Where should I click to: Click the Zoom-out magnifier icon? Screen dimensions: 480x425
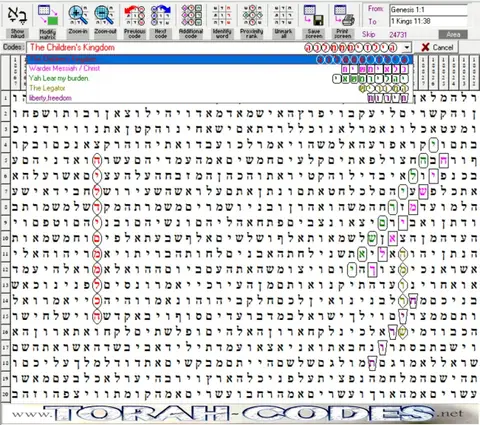coord(105,15)
